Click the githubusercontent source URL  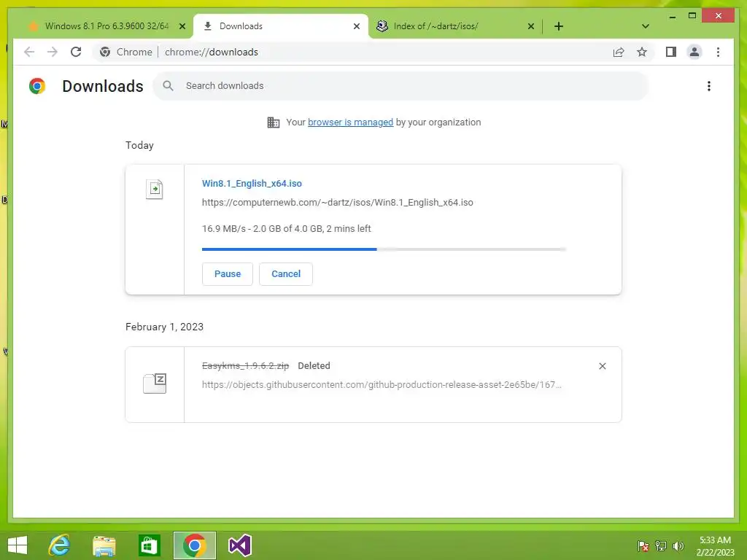pyautogui.click(x=382, y=385)
